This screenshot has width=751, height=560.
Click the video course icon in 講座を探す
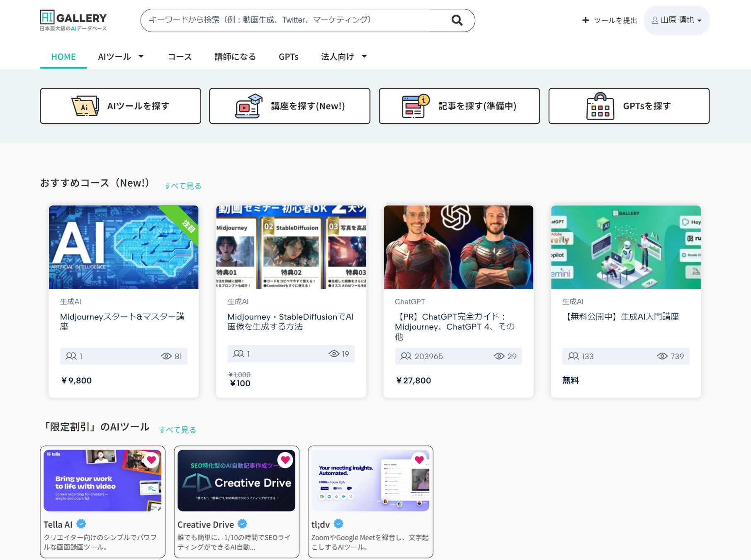click(248, 106)
